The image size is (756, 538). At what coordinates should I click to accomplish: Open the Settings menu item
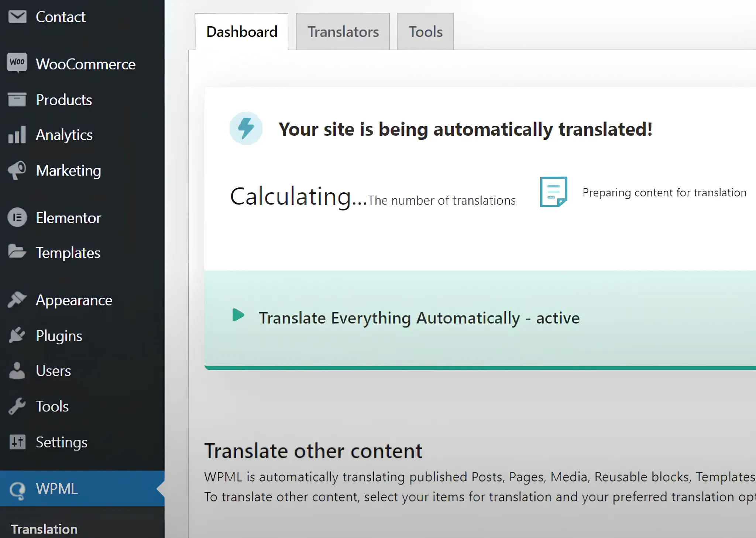[62, 442]
